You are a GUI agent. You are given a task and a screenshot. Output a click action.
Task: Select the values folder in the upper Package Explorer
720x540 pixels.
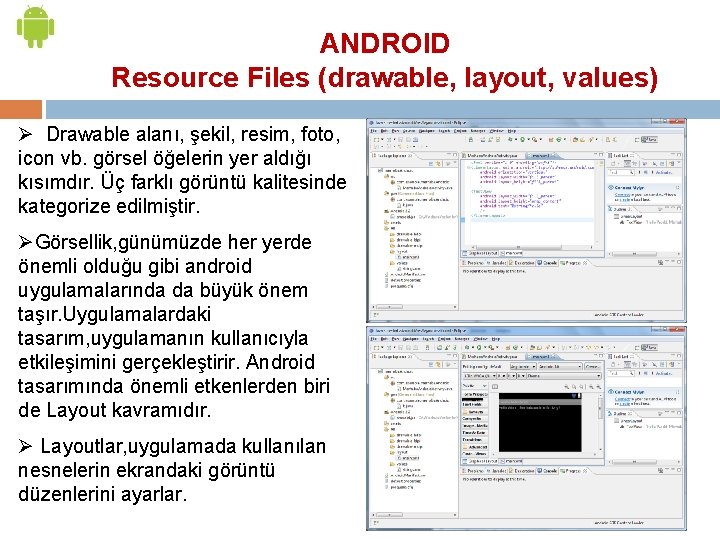(399, 263)
